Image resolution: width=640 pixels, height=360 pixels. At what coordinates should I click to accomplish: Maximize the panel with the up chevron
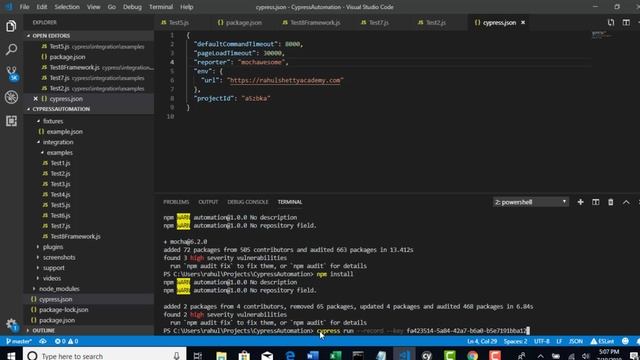[x=626, y=202]
